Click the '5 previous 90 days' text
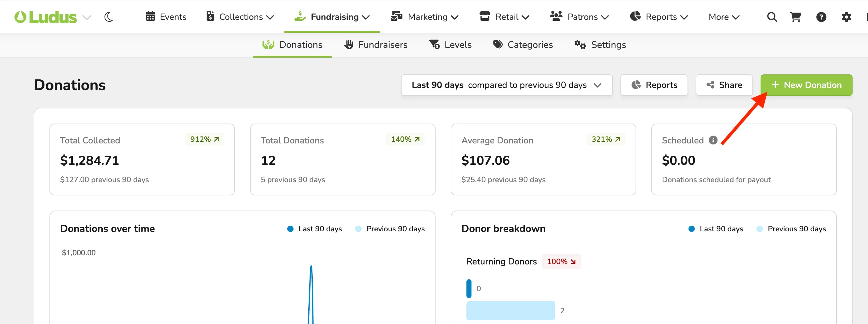 click(293, 180)
